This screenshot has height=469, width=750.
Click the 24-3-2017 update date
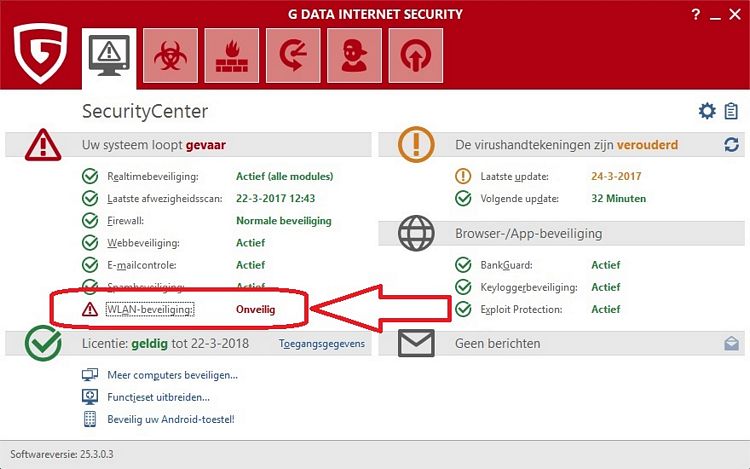[x=616, y=176]
